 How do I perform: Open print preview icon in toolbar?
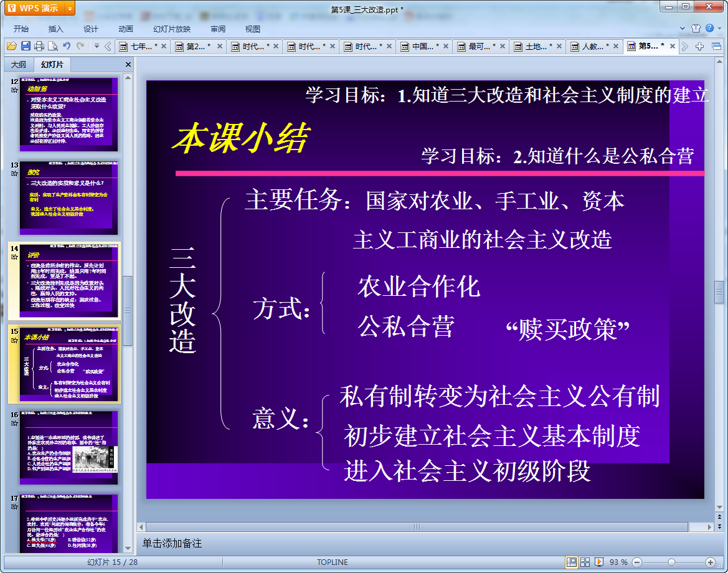coord(53,46)
